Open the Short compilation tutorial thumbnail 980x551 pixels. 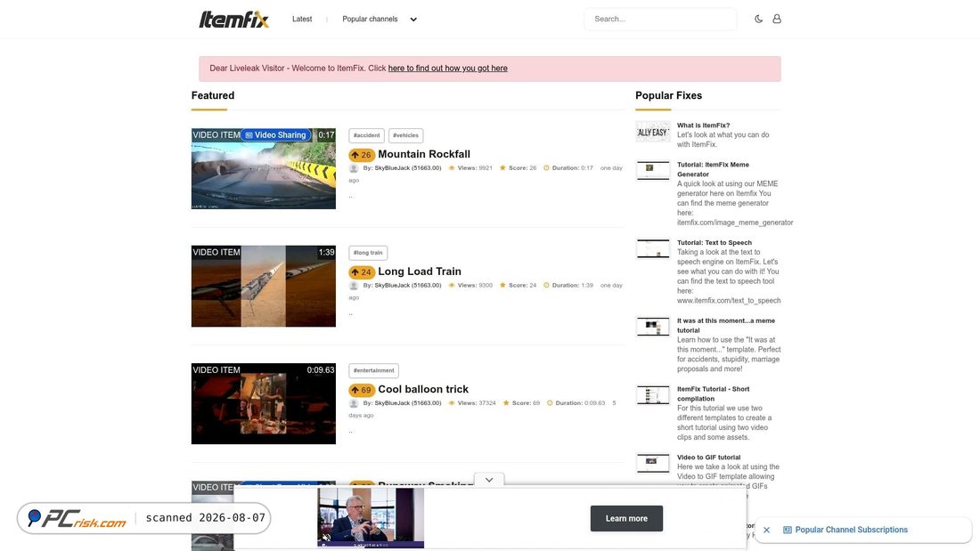pos(653,395)
